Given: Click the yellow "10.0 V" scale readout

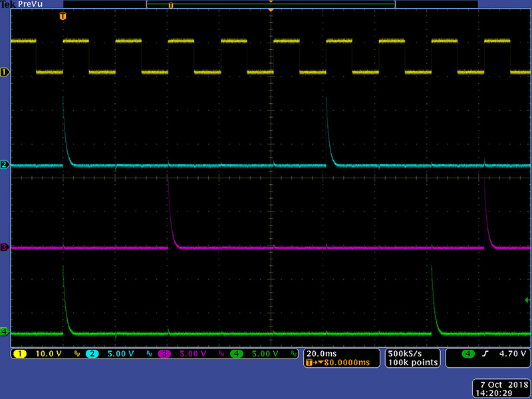Looking at the screenshot, I should point(49,354).
